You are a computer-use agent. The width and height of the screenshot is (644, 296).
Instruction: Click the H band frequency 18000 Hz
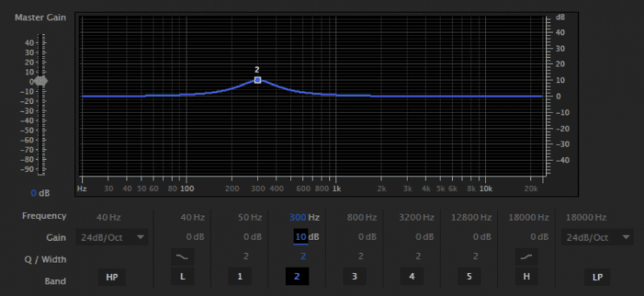click(x=528, y=217)
